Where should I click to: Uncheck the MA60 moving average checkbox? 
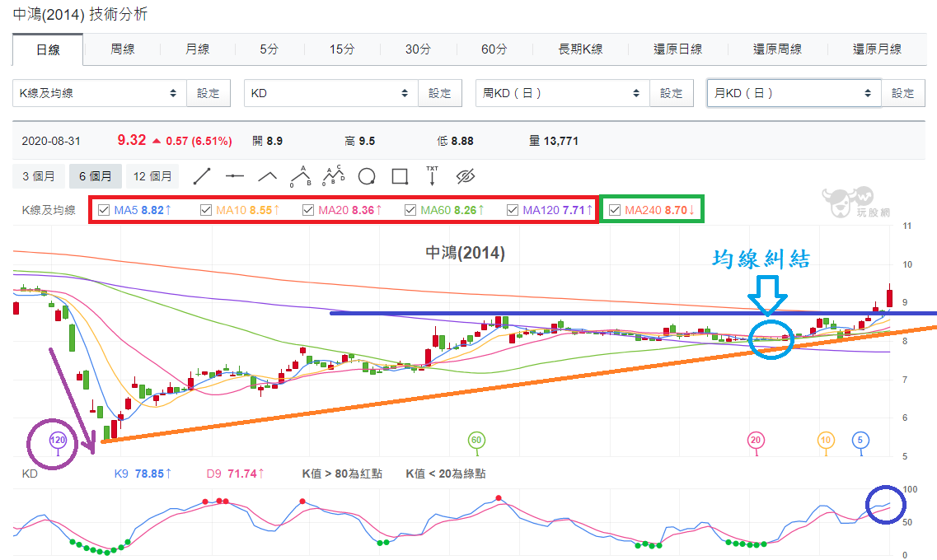pos(410,210)
